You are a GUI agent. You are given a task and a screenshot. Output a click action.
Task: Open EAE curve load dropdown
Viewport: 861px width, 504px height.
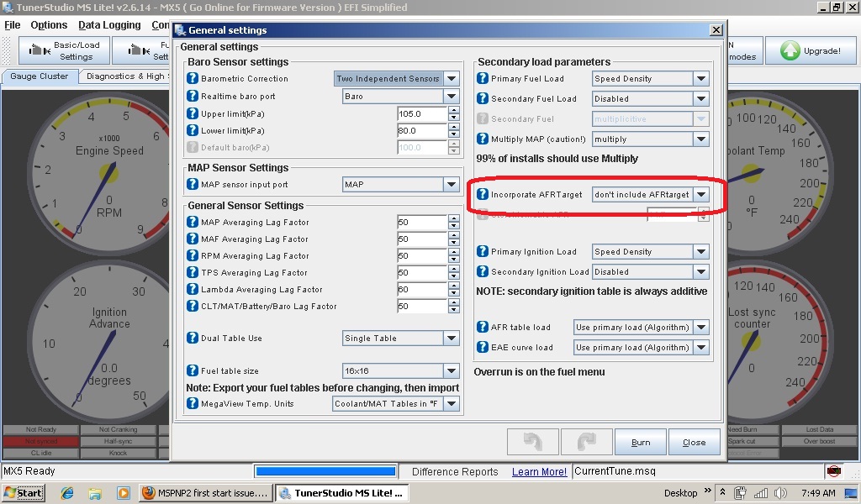coord(701,347)
